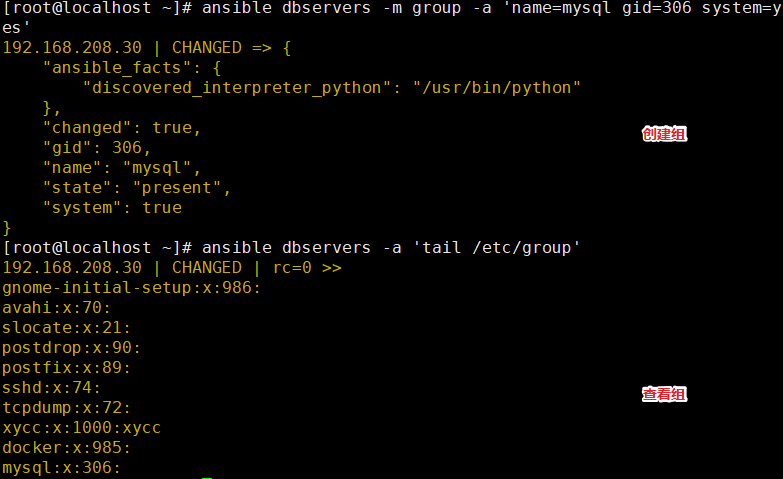Click the xycc:x:1000:xycc group entry

tap(82, 428)
